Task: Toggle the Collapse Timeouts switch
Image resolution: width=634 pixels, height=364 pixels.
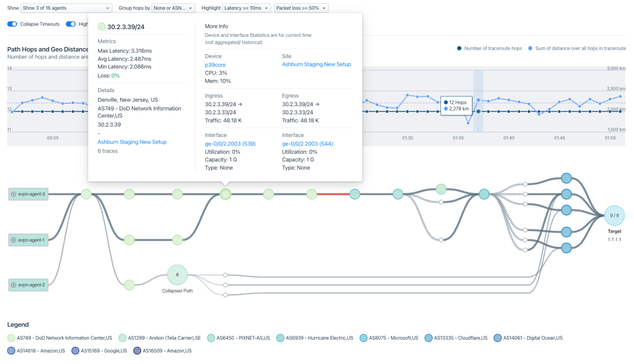Action: (12, 24)
